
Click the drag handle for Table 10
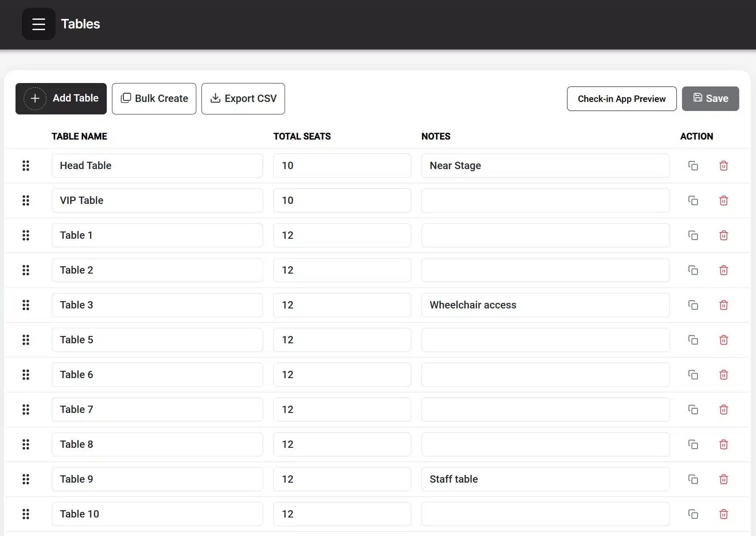26,514
